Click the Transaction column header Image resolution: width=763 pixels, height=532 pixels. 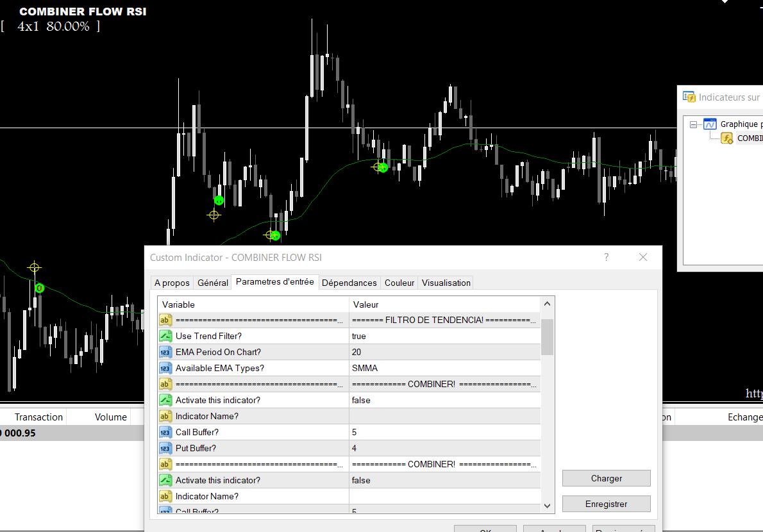coord(38,417)
